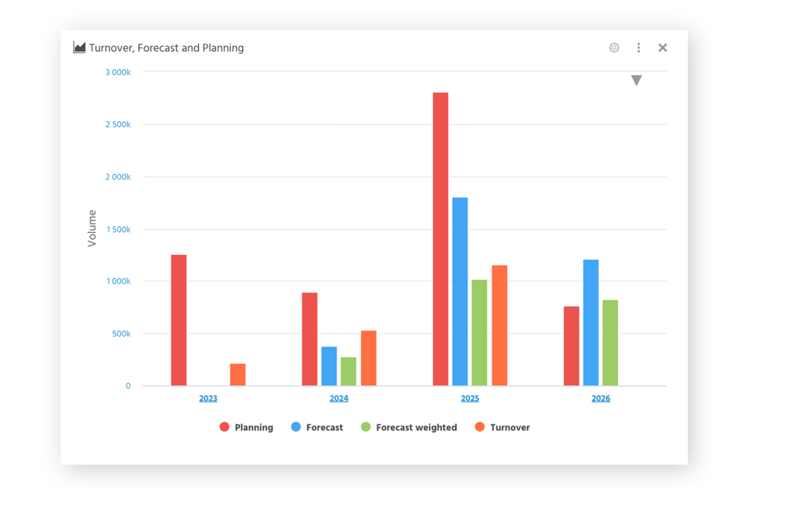
Task: Close the Turnover, Forecast and Planning widget
Action: click(662, 48)
